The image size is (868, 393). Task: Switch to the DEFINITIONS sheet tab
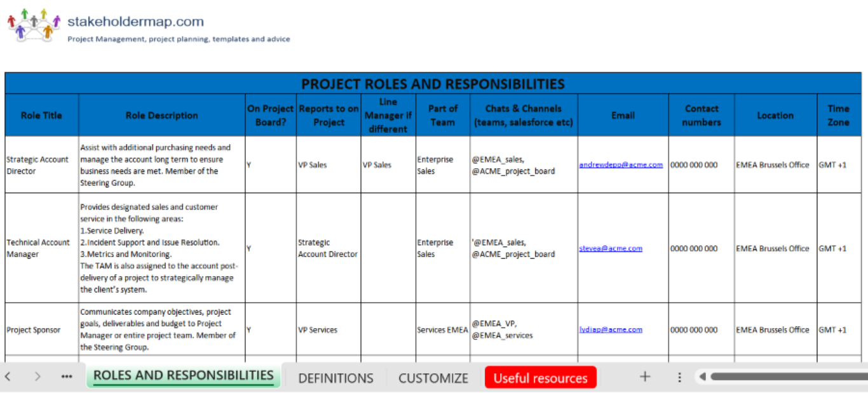click(x=336, y=378)
